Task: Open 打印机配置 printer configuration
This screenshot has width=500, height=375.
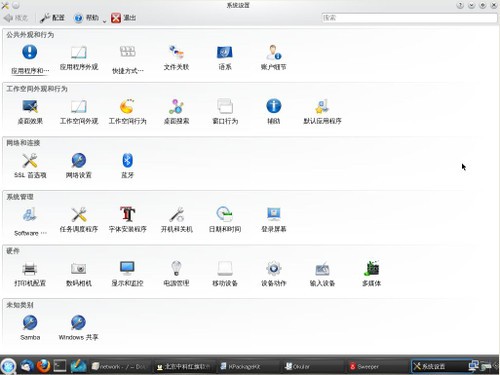Action: tap(30, 274)
